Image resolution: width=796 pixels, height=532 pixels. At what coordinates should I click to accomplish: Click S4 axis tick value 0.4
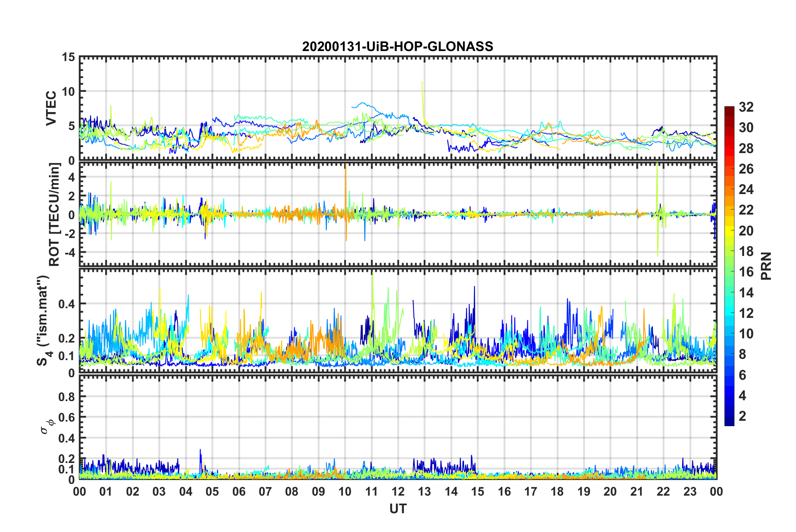[67, 304]
